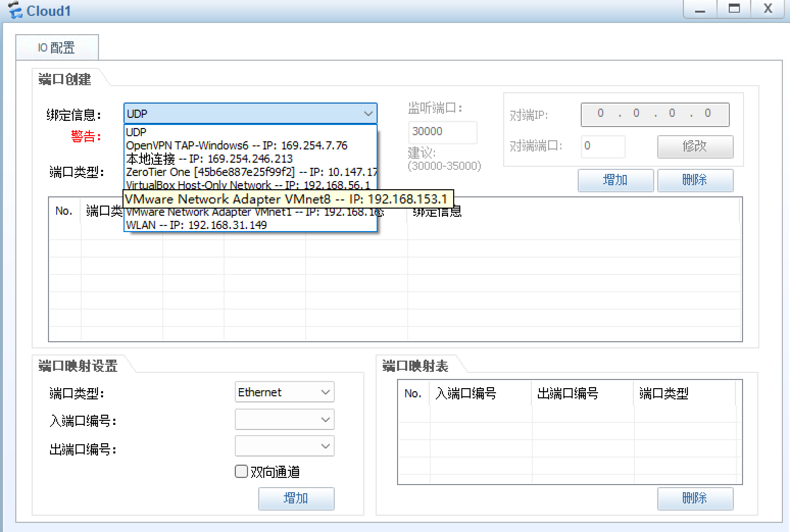
Task: Enable the 双向通道 checkbox
Action: 241,471
